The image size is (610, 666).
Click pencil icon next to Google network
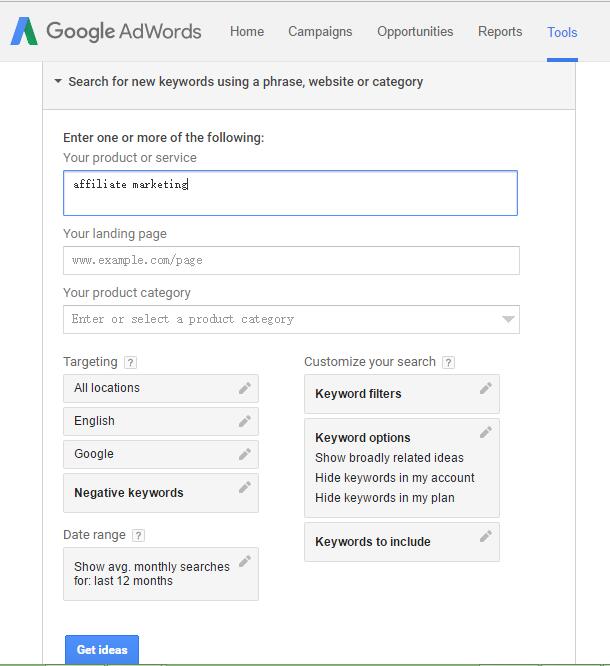(245, 454)
